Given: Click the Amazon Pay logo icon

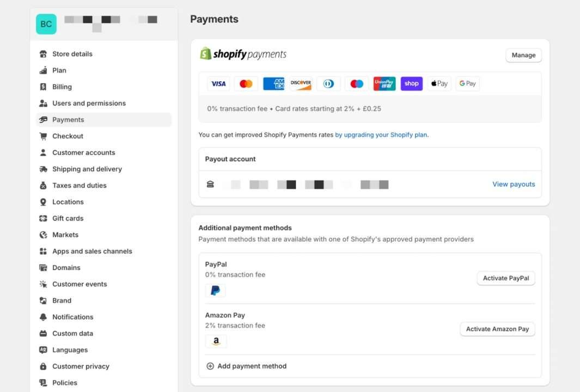Looking at the screenshot, I should 216,341.
